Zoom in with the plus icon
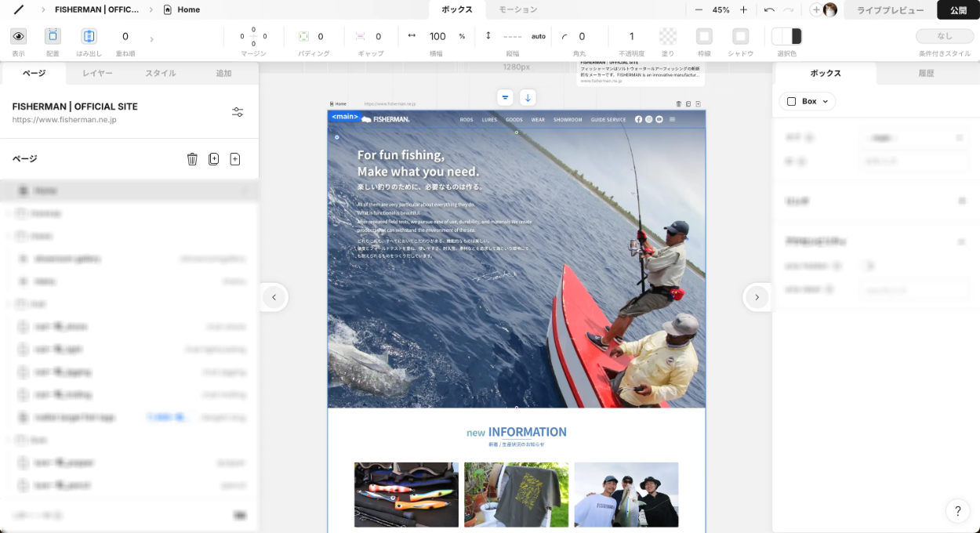Screen dimensions: 980x533 (x=743, y=10)
